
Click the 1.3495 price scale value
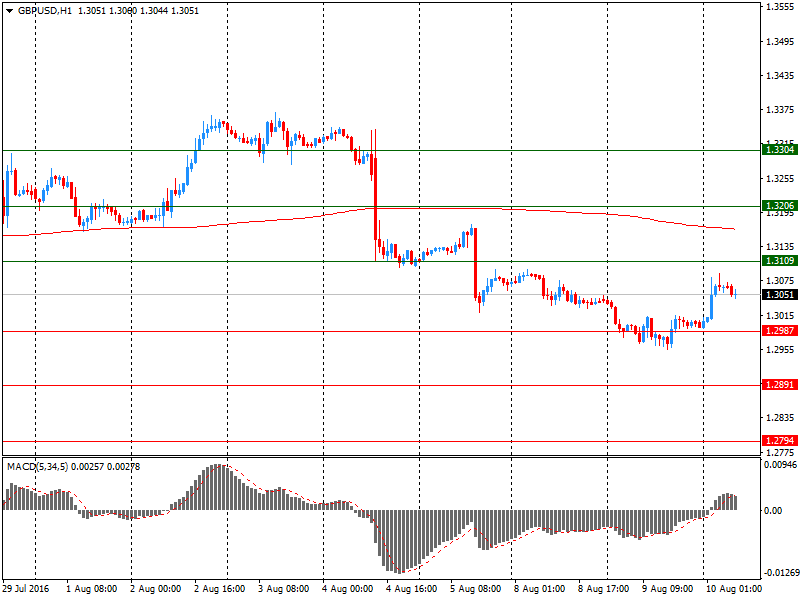(780, 41)
